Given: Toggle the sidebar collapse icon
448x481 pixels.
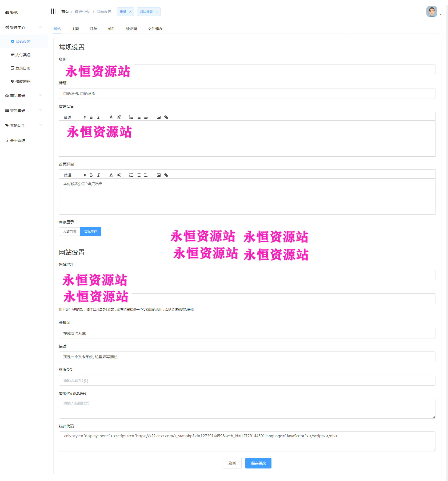Looking at the screenshot, I should pos(53,11).
